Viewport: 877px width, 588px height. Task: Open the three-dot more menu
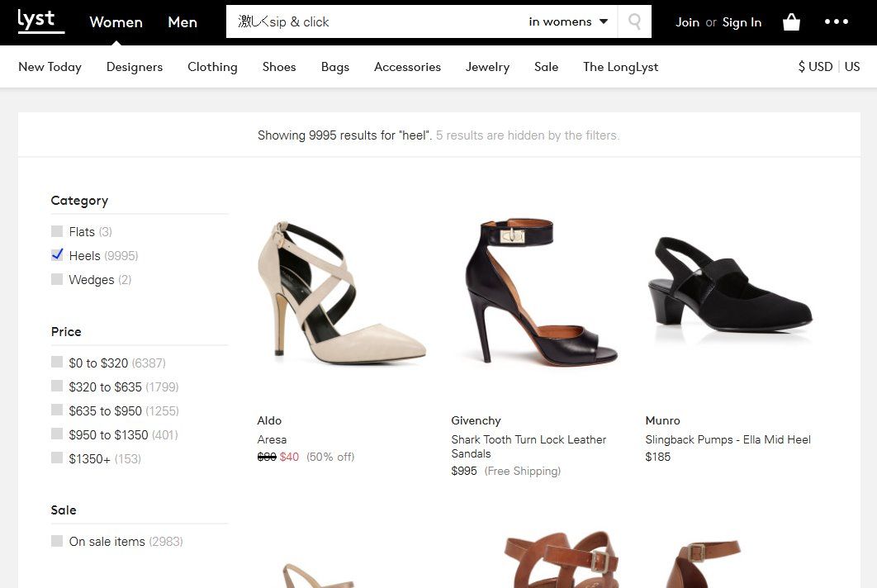[837, 21]
